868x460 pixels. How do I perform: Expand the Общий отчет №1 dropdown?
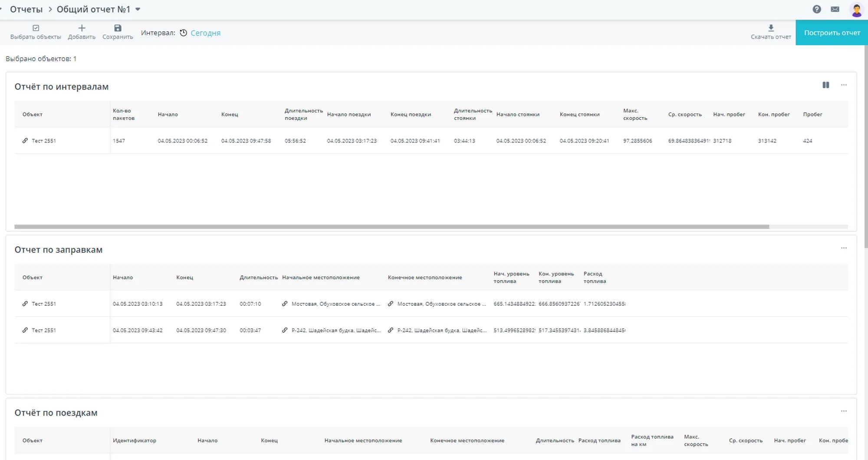pyautogui.click(x=138, y=9)
